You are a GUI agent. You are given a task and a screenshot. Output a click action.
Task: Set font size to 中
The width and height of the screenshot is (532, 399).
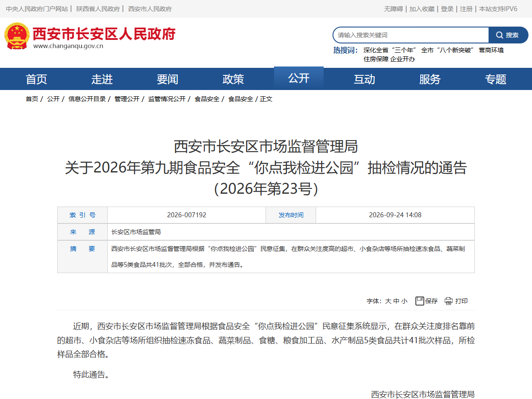pos(396,301)
